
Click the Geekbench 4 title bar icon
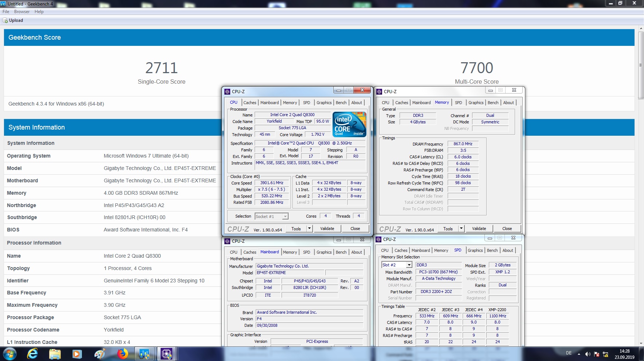tap(3, 4)
